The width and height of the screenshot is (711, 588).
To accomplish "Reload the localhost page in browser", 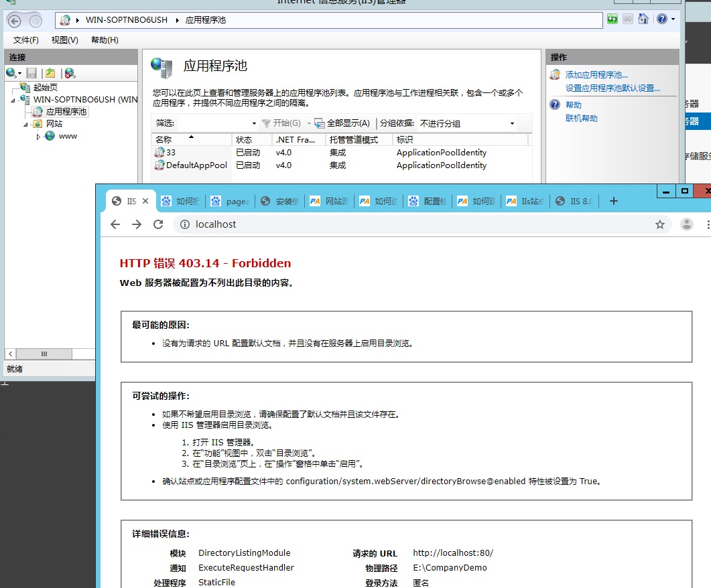I will (x=158, y=224).
